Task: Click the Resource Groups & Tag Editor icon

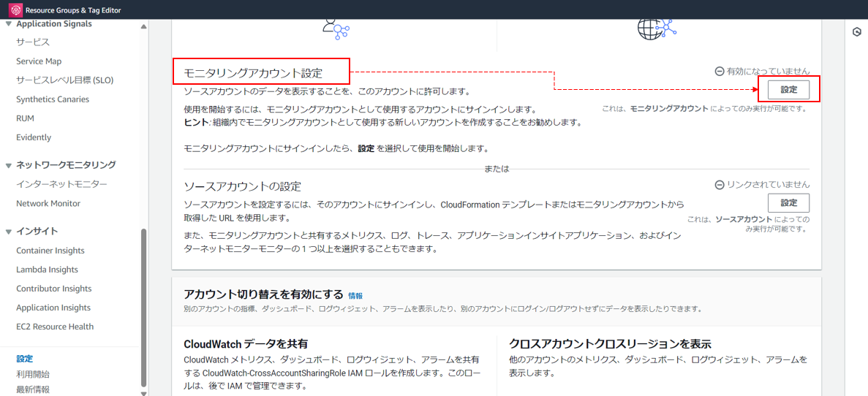Action: [x=17, y=10]
